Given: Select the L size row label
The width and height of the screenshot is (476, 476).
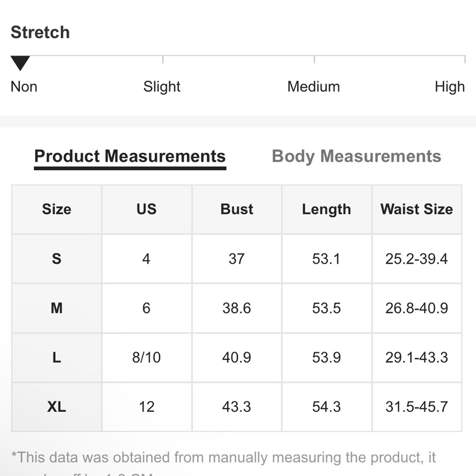Looking at the screenshot, I should click(x=57, y=357).
